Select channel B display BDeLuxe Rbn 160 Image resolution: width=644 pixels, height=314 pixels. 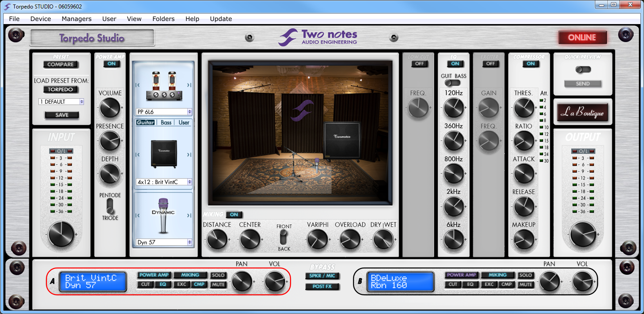[400, 282]
